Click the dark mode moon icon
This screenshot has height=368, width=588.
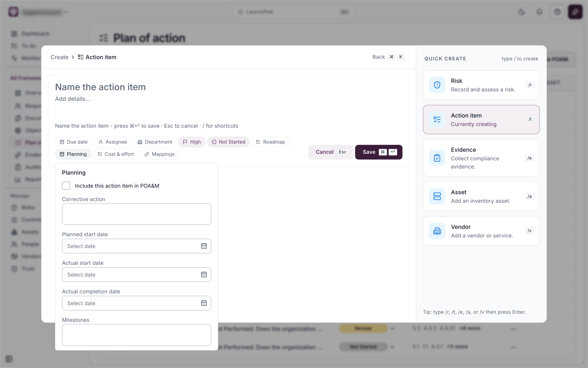(522, 12)
